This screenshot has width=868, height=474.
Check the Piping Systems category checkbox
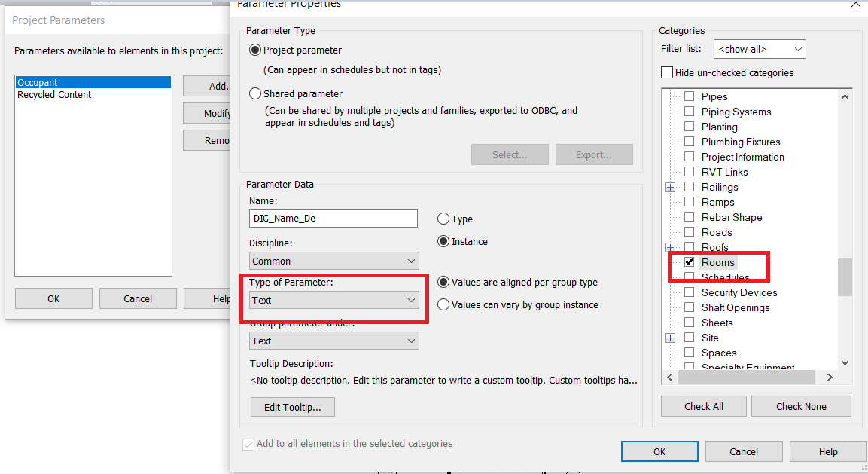point(689,111)
